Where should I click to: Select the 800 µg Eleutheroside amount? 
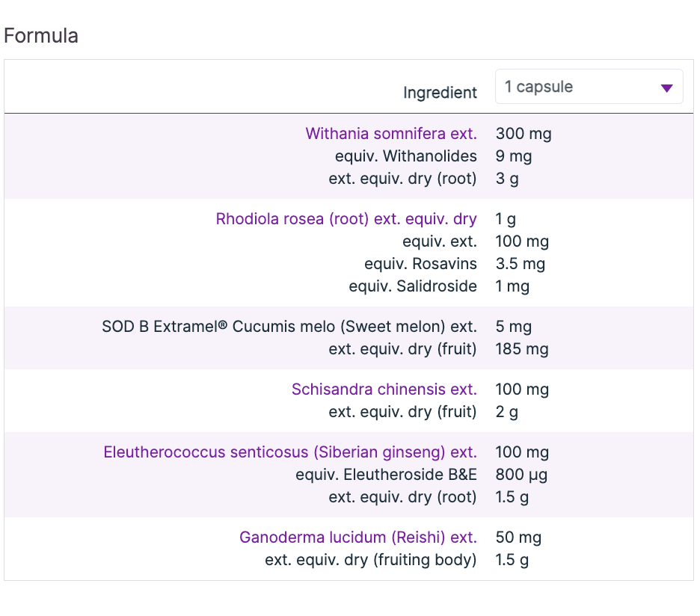(x=521, y=475)
